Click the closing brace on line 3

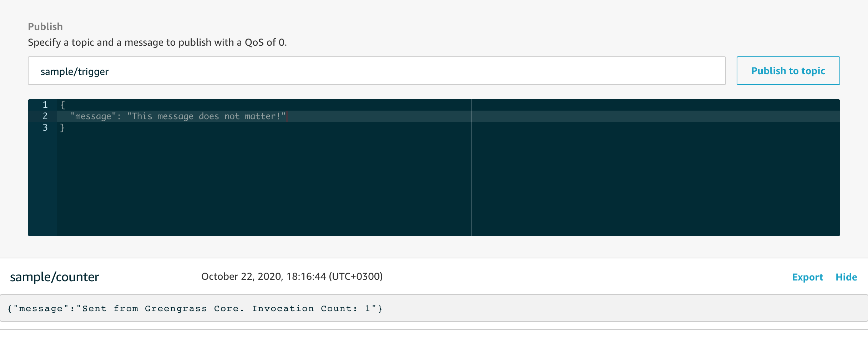(x=62, y=128)
